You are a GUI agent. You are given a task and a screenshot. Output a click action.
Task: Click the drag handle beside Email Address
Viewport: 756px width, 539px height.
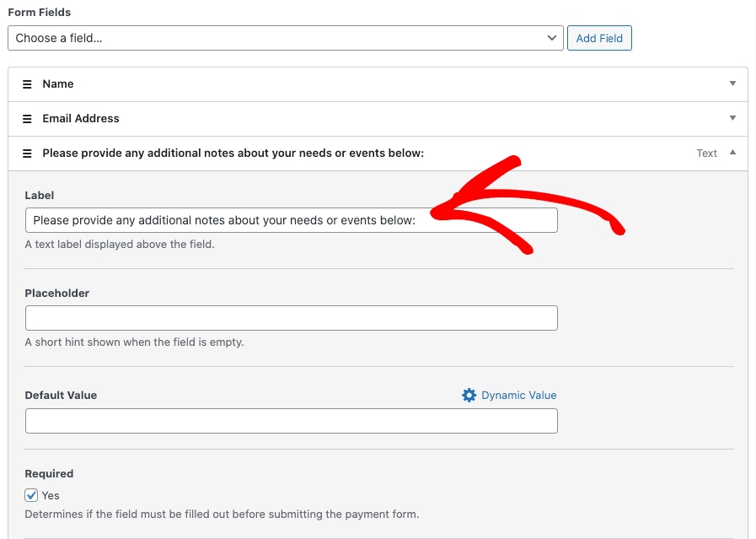[x=27, y=119]
